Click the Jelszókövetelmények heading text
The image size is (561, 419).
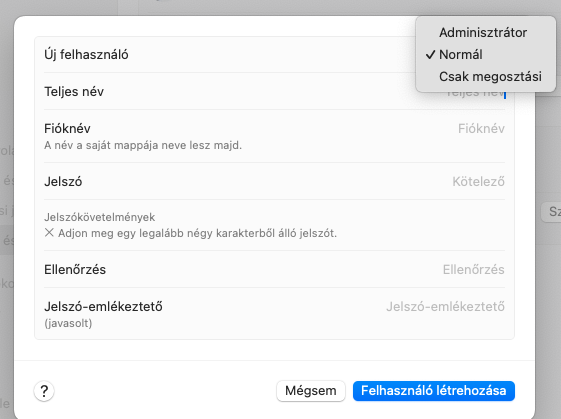99,217
